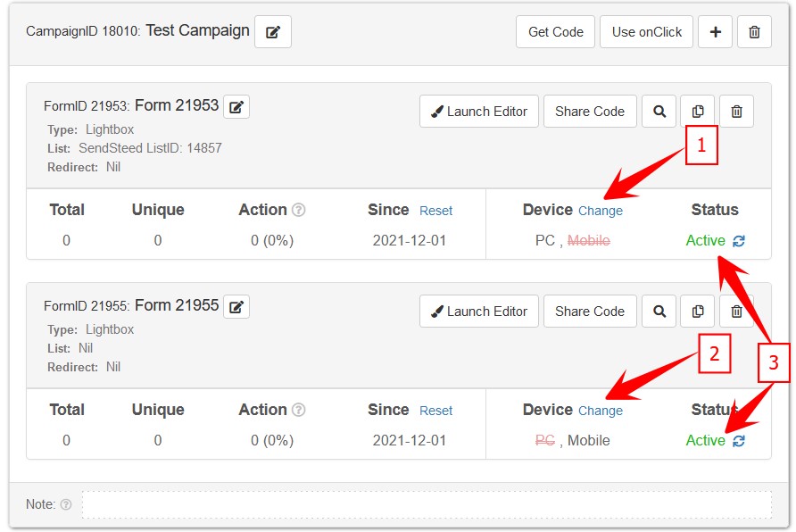Click into the Note input field
Viewport: 796px width, 532px height.
tap(427, 505)
